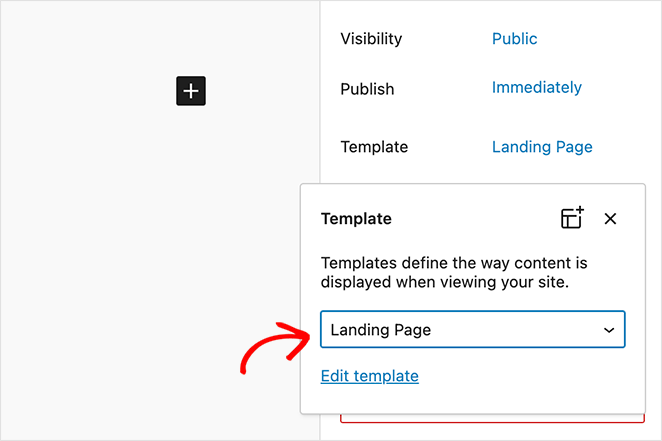This screenshot has height=441, width=662.
Task: Click the Publish row label
Action: tap(367, 89)
